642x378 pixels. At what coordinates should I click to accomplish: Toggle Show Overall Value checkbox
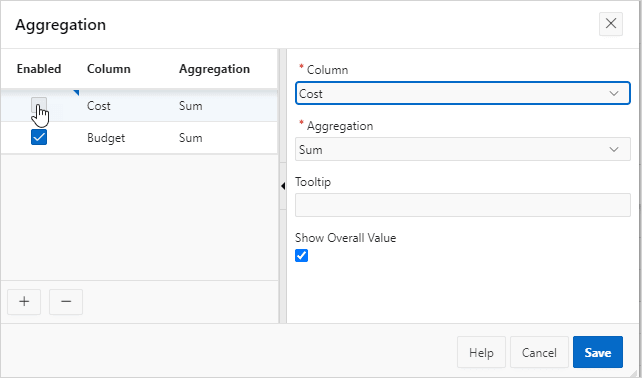click(301, 256)
